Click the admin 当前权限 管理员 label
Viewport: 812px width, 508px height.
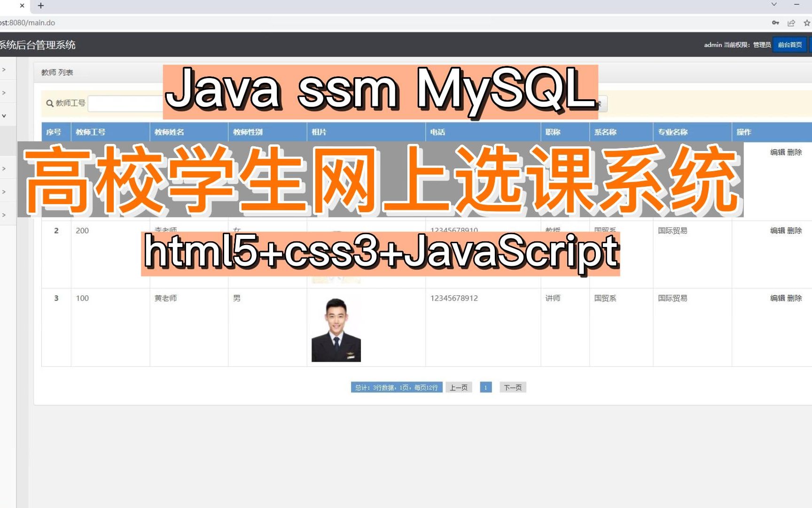737,45
